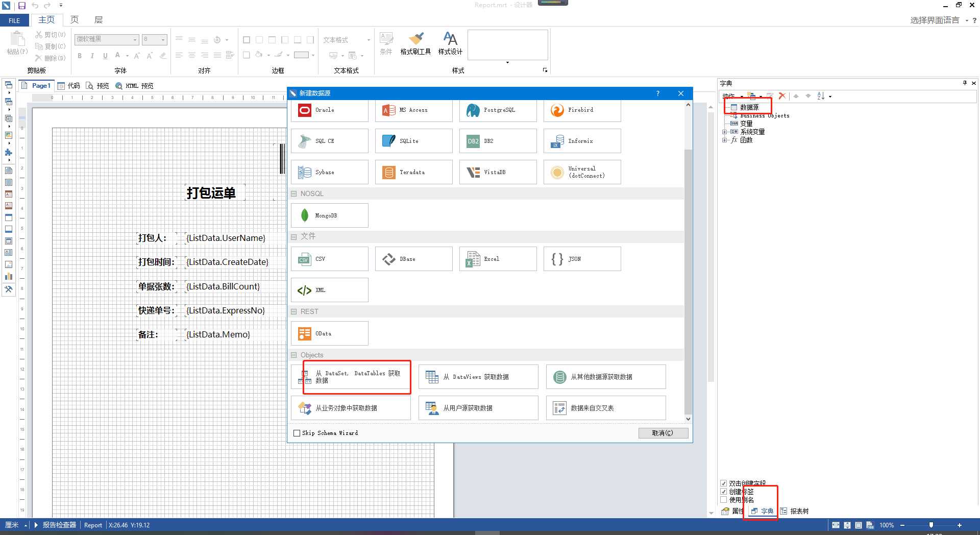Expand the 函数 tree node
The height and width of the screenshot is (535, 980).
(x=724, y=140)
